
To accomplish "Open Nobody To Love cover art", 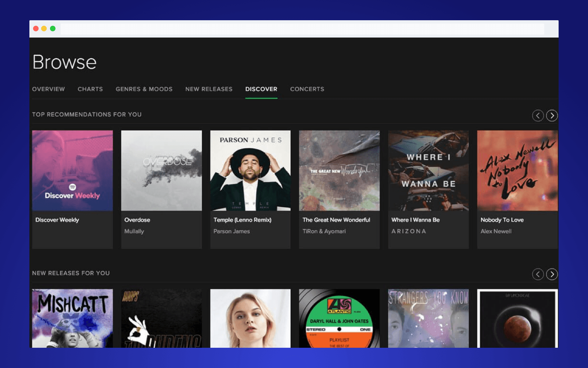I will 517,170.
